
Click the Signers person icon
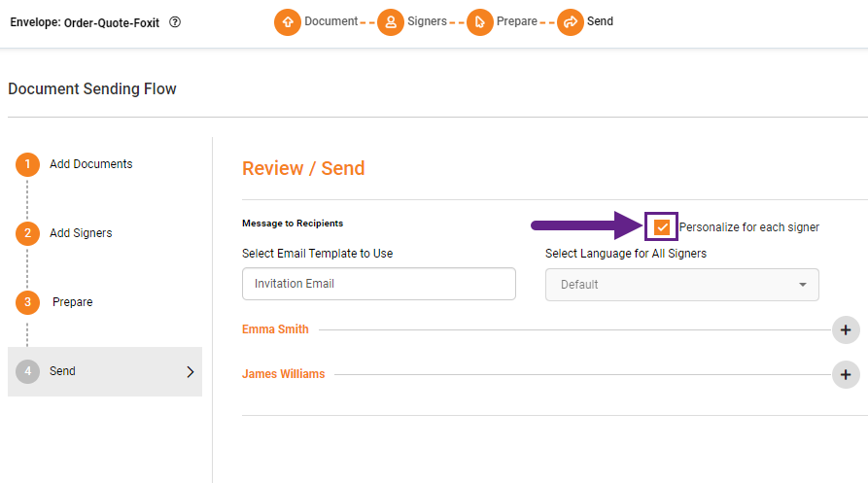391,22
